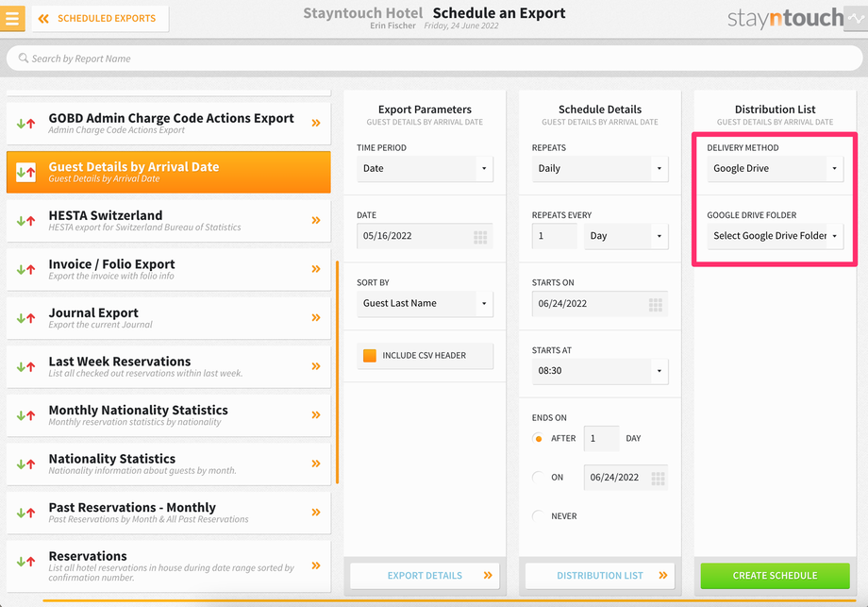This screenshot has width=868, height=607.
Task: Click arrows icon beside HESTA Switzerland
Action: [x=25, y=221]
